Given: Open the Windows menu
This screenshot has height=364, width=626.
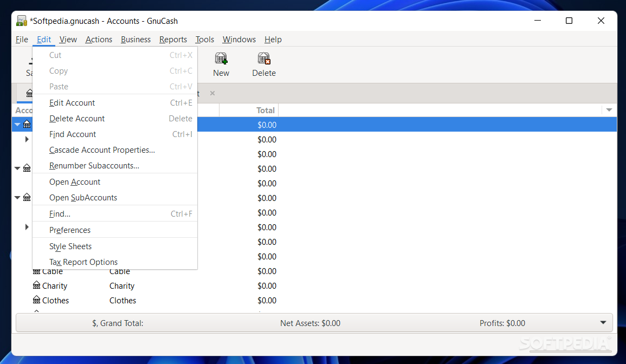Looking at the screenshot, I should pos(239,40).
